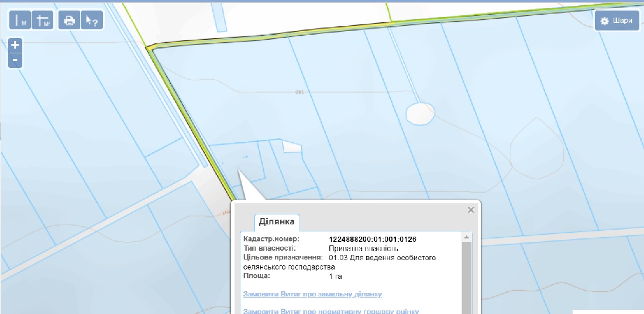Open link Замовити Витяг про земельну ділянку
The image size is (644, 314).
click(312, 293)
